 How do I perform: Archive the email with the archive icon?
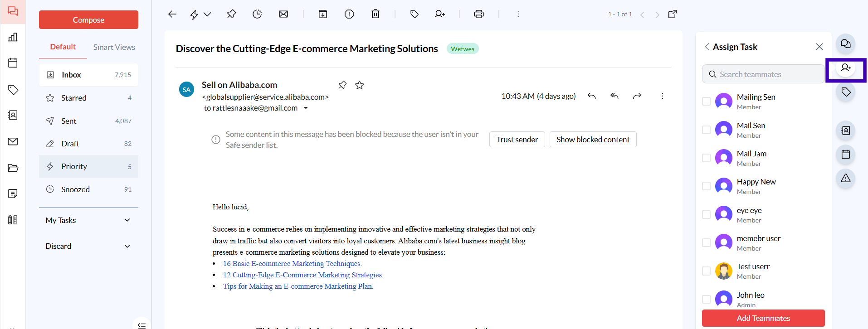click(x=323, y=14)
